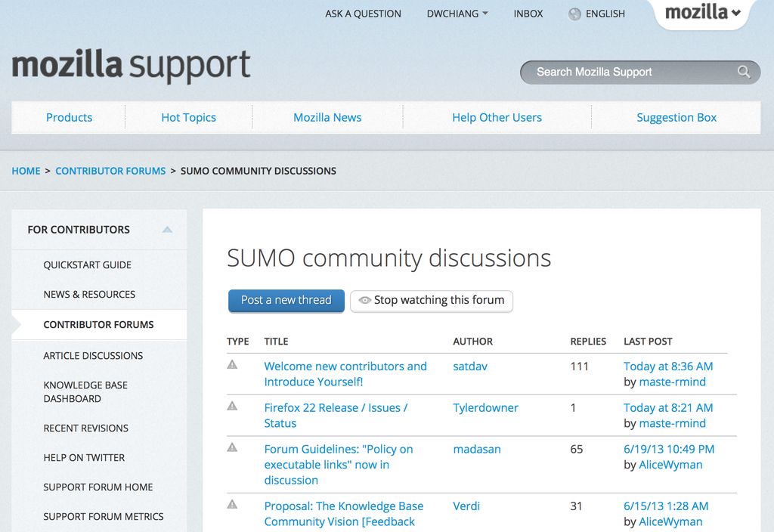Viewport: 774px width, 532px height.
Task: Open the Products tab
Action: point(69,117)
